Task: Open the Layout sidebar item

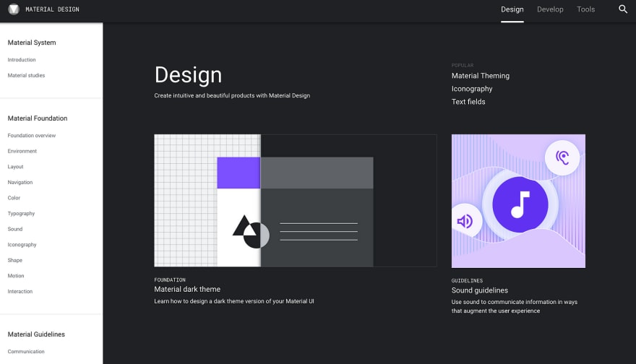Action: click(15, 167)
